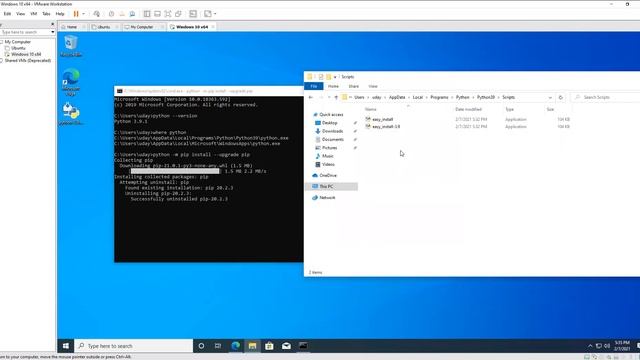Select the Microsoft Edge desktop shortcut
This screenshot has width=640, height=360.
pos(71,82)
